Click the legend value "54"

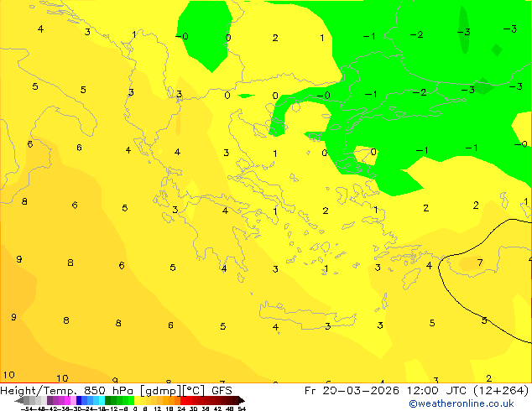242,408
